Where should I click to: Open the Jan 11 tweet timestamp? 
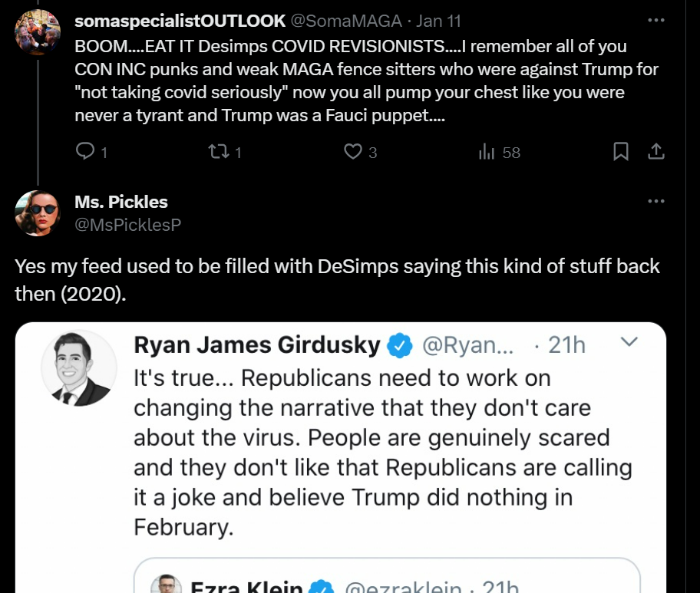coord(438,21)
